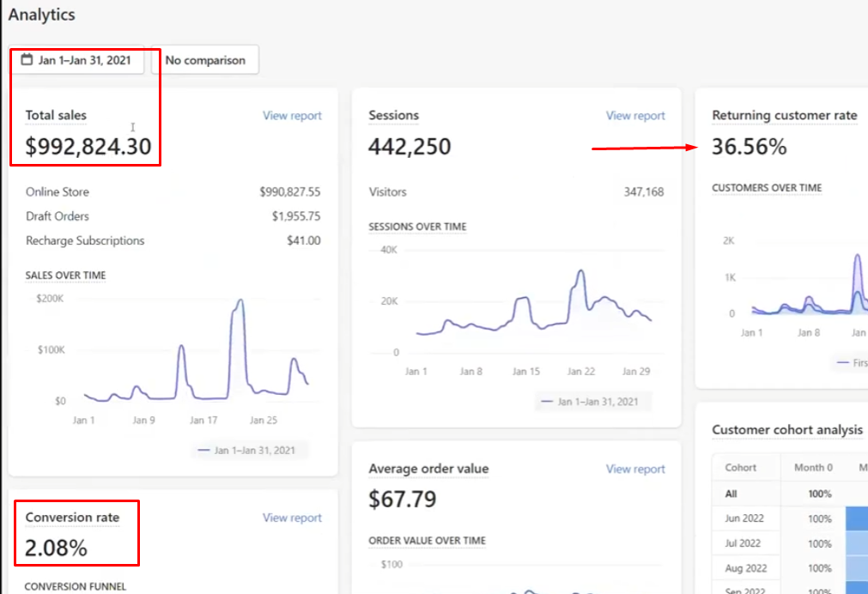Click the SESSIONS OVER TIME chart title

point(417,227)
